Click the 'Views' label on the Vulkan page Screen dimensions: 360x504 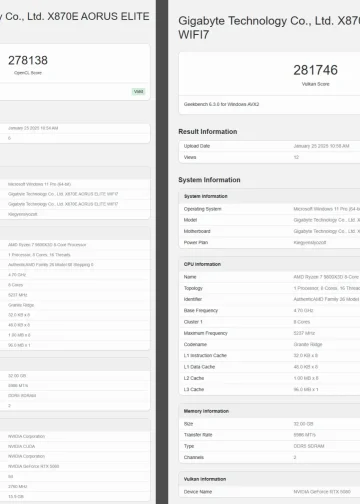coord(190,157)
